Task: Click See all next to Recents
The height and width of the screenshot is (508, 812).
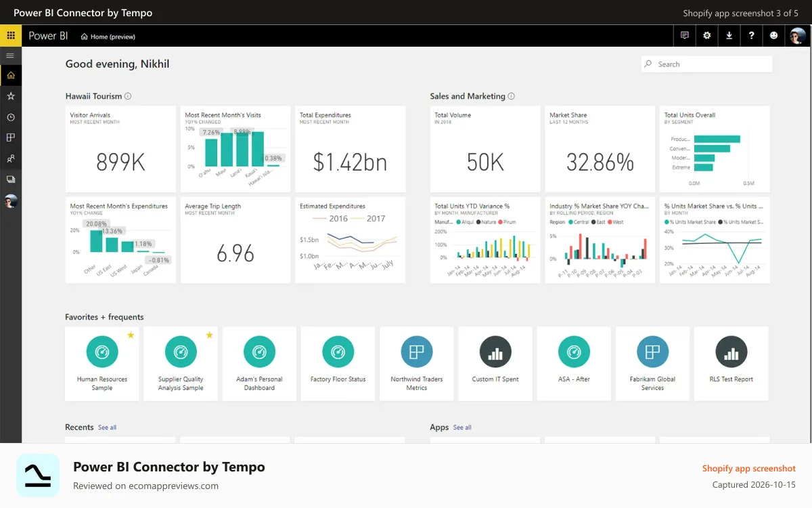Action: coord(107,427)
